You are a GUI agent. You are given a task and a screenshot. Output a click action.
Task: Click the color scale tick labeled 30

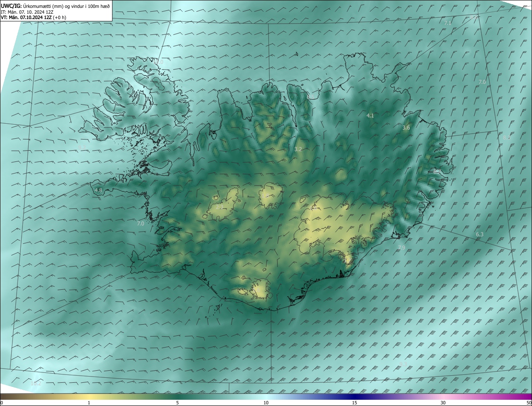(443, 403)
